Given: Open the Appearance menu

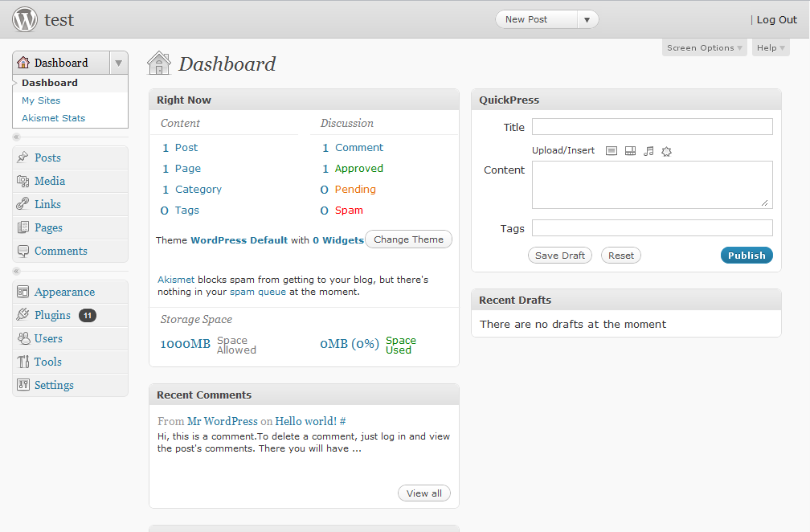Looking at the screenshot, I should (64, 292).
